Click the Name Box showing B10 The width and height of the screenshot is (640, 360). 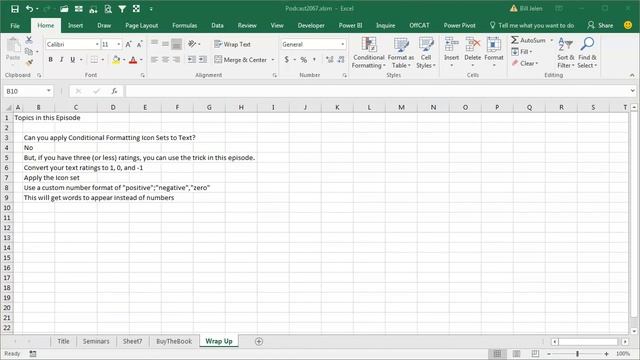point(24,91)
